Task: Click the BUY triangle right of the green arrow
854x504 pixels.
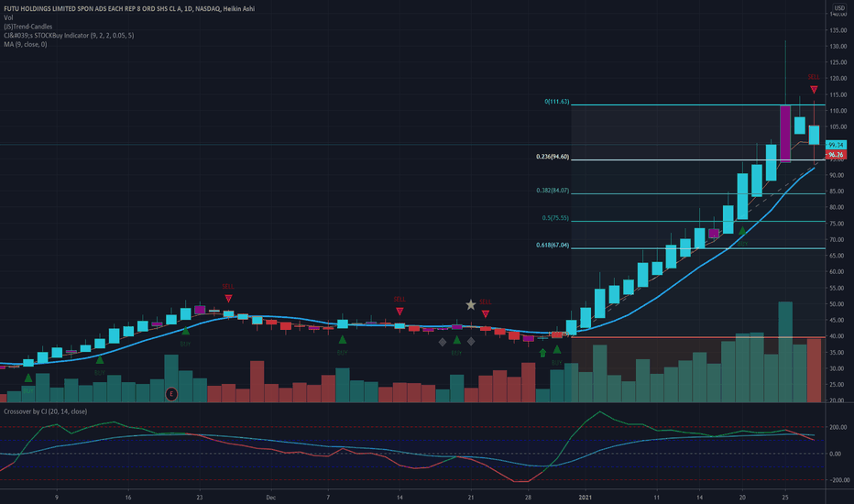Action: [556, 349]
